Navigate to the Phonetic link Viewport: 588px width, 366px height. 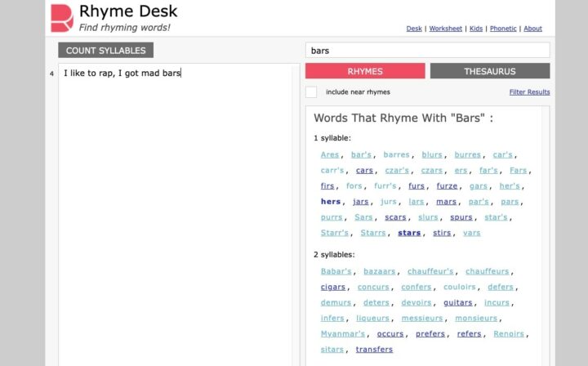[503, 29]
